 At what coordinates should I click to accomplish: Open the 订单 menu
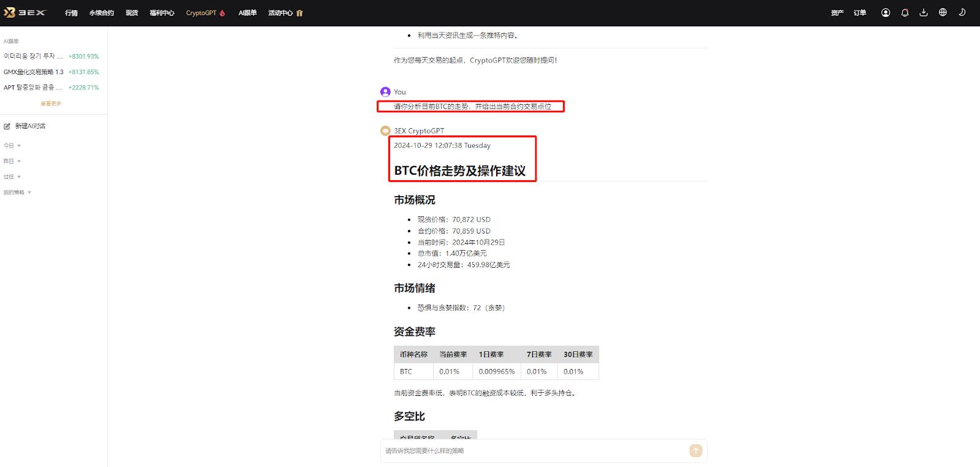(x=860, y=13)
